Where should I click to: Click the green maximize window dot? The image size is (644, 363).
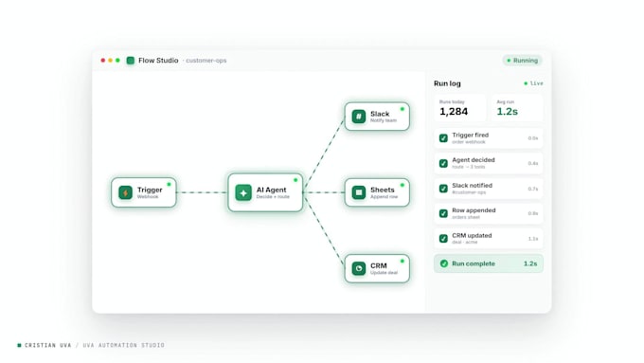pos(117,61)
